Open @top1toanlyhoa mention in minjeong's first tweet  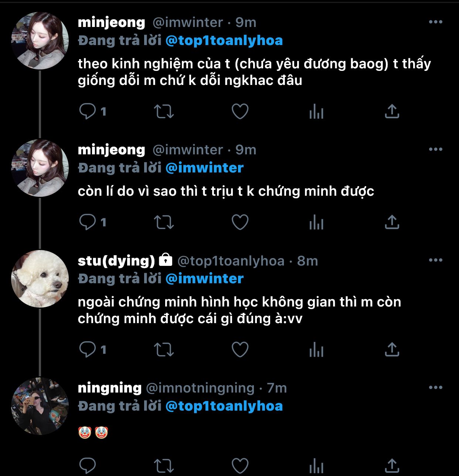[x=224, y=41]
